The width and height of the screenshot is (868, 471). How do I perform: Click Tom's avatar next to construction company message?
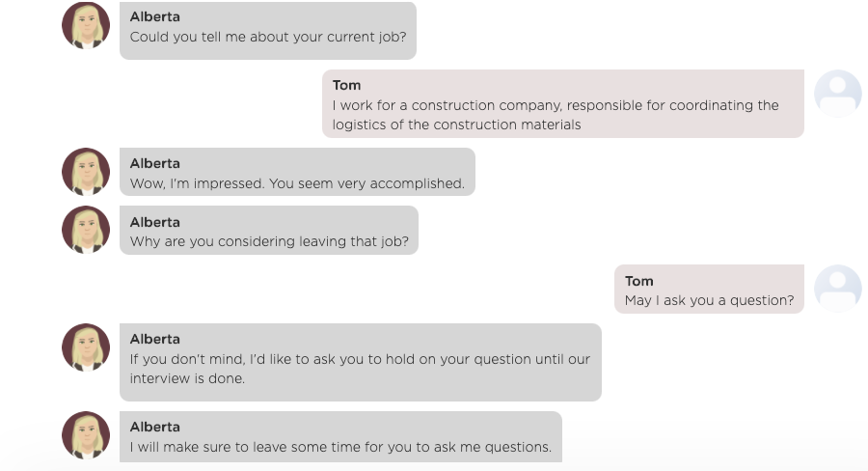click(x=837, y=94)
